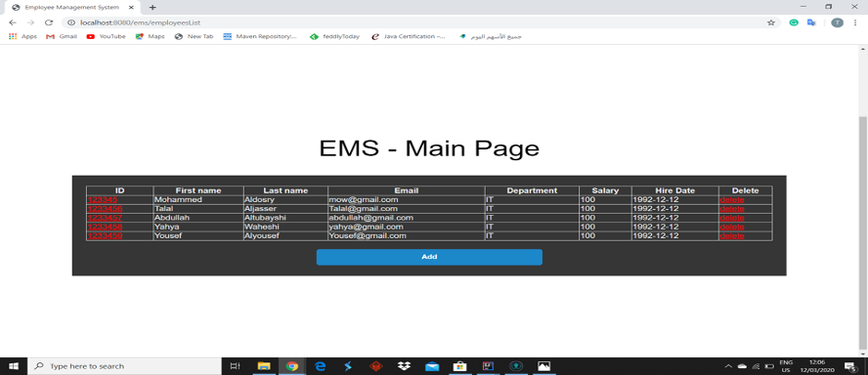The image size is (868, 375).
Task: Open the Chrome profile avatar
Action: pos(838,22)
